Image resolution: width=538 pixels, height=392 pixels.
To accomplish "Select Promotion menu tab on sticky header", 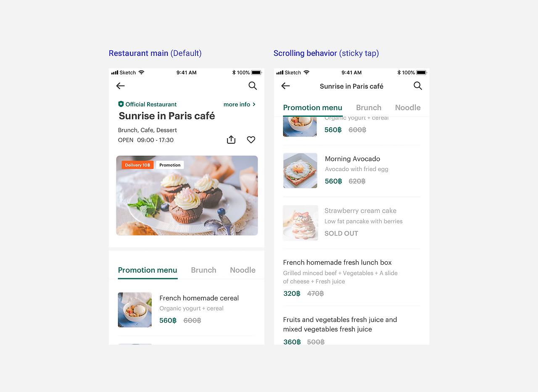I will (x=313, y=108).
